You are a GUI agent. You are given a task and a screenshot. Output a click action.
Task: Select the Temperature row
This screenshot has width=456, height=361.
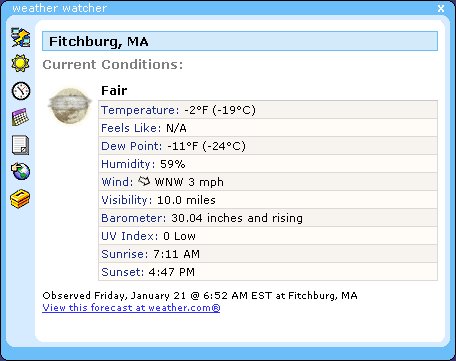click(268, 110)
